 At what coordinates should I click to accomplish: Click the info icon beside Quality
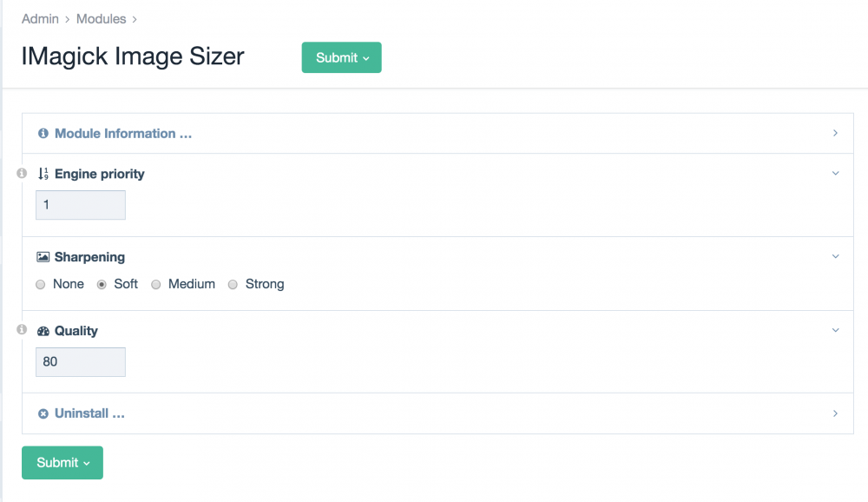coord(23,330)
